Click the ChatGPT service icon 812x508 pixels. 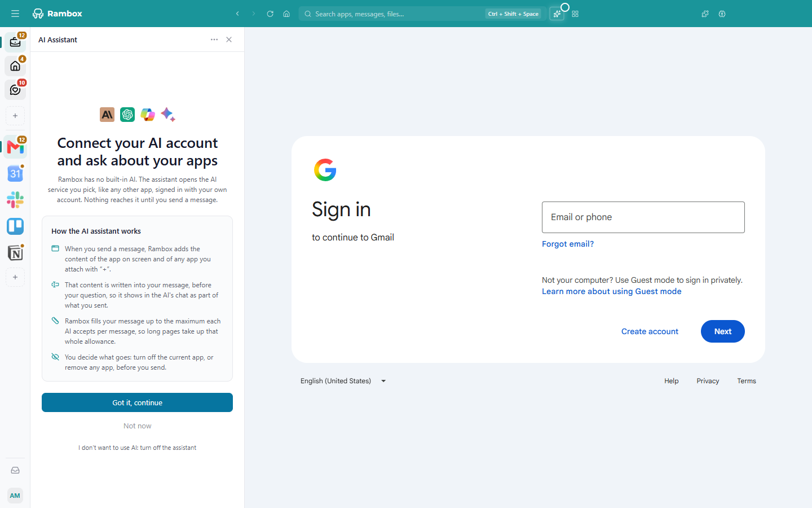127,115
